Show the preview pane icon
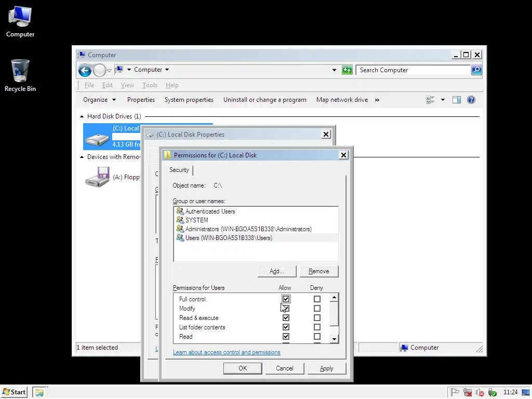 [457, 100]
